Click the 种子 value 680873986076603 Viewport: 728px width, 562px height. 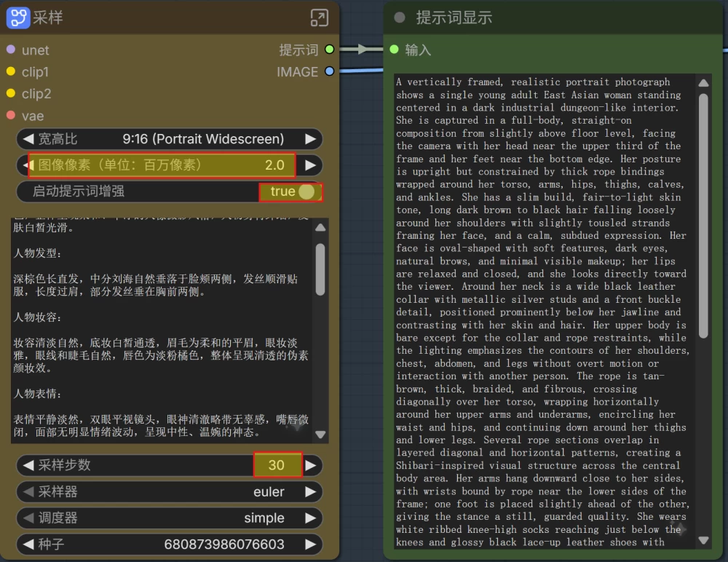point(223,544)
